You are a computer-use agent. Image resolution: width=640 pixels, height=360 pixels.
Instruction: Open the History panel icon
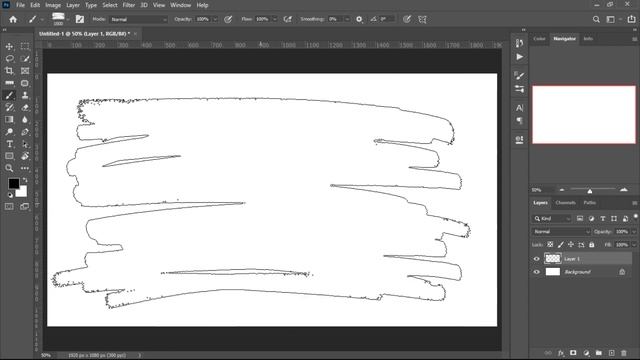[x=520, y=43]
